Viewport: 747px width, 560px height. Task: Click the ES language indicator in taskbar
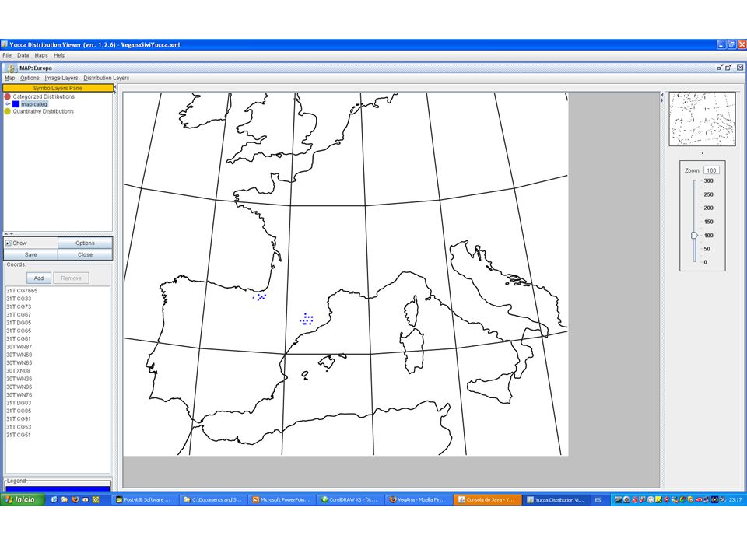pyautogui.click(x=598, y=500)
